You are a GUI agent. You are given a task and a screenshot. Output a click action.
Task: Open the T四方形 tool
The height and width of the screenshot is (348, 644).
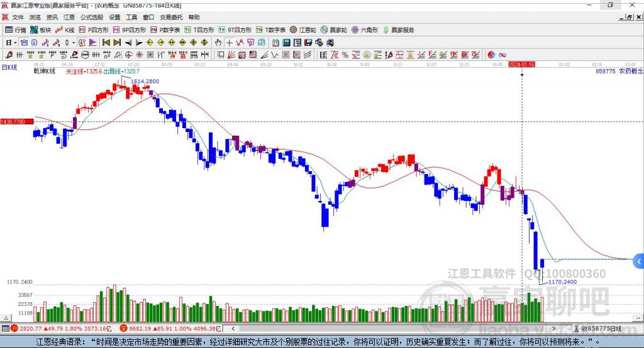click(x=199, y=30)
